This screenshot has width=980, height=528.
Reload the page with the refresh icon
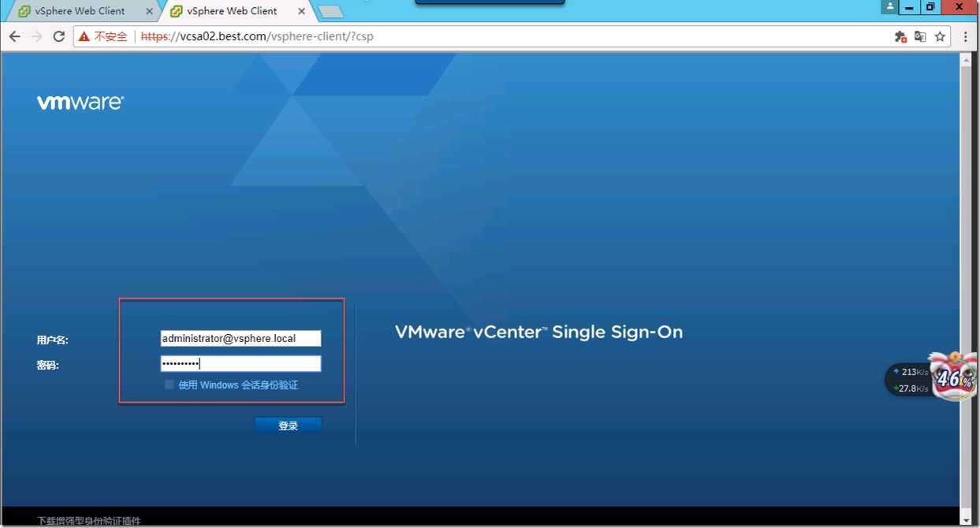point(59,36)
